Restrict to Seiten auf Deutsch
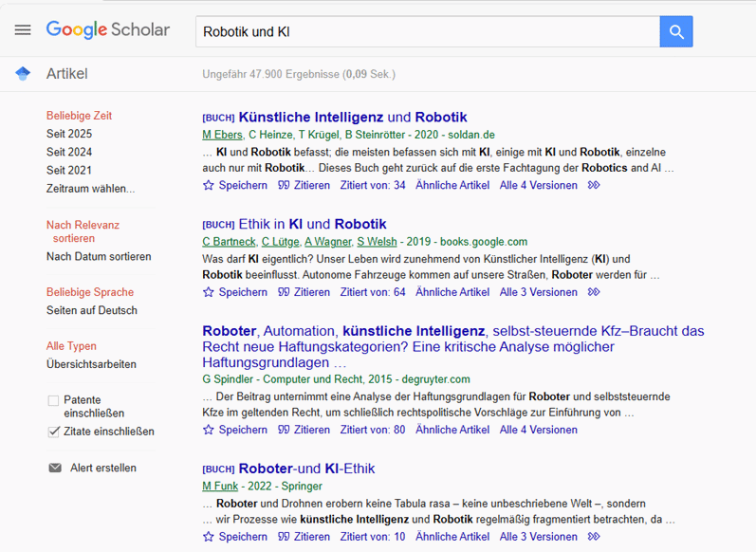Screen dimensions: 756x552 (x=92, y=310)
